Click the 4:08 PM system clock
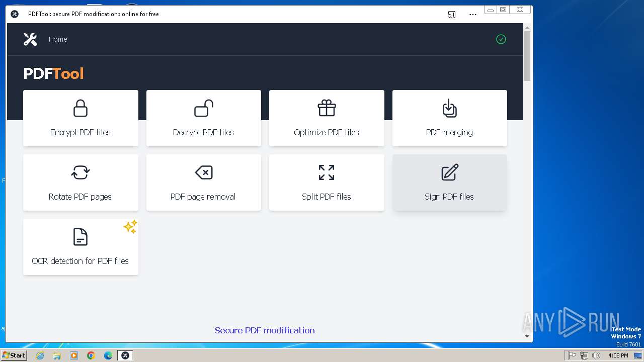Viewport: 644px width, 362px height. pos(618,355)
